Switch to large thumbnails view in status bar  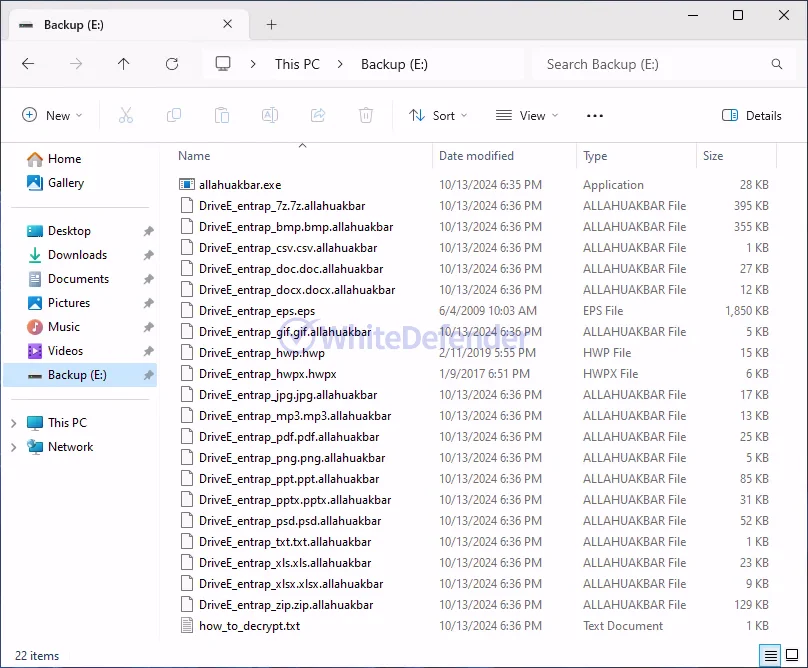point(793,656)
